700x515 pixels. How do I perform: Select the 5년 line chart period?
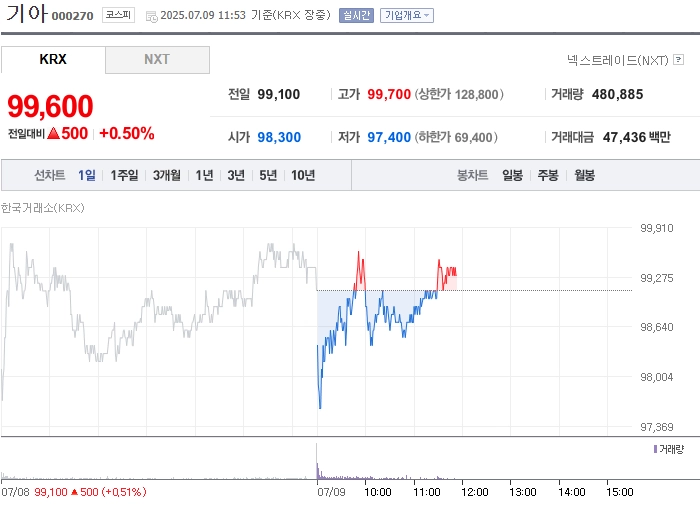pos(268,175)
